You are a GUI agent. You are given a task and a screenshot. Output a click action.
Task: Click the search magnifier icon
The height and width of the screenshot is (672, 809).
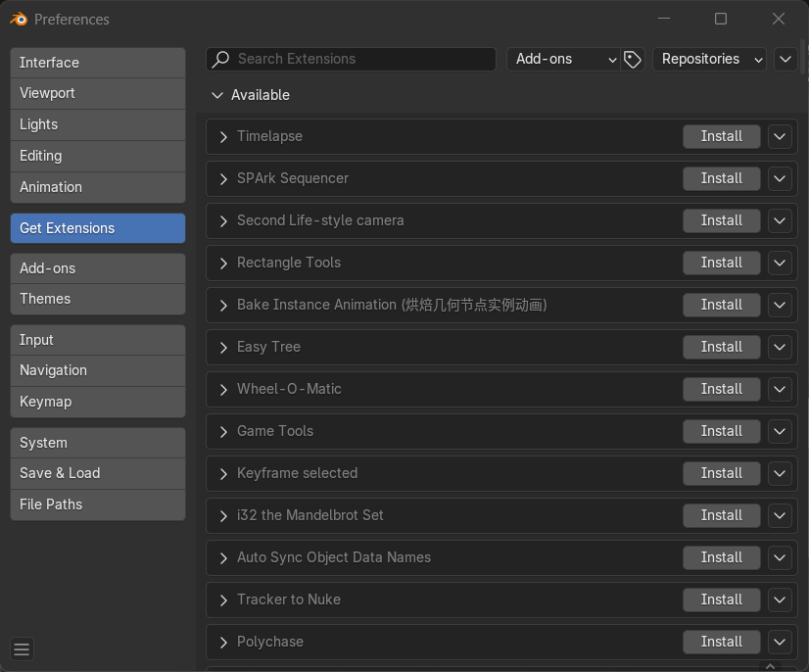click(x=221, y=60)
